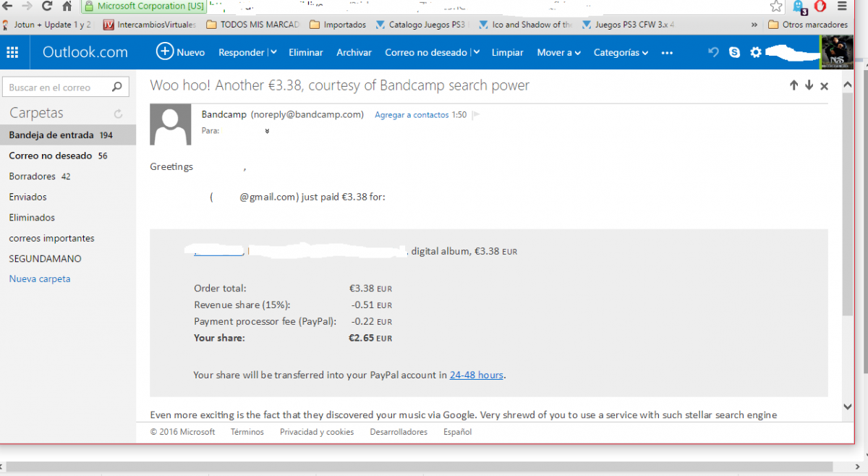Open the album link in order box
868x476 pixels.
[218, 251]
